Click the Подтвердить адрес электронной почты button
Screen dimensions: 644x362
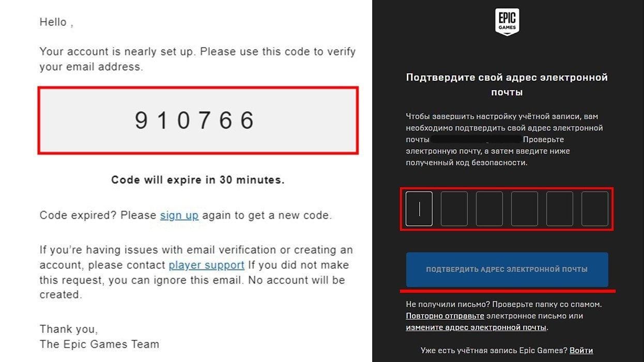click(x=507, y=269)
